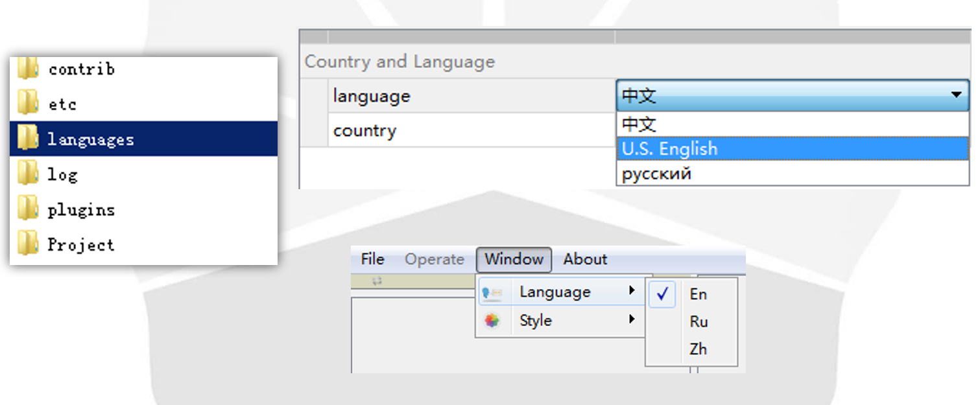This screenshot has height=405, width=980.
Task: Click the Language menu icon
Action: pyautogui.click(x=492, y=293)
